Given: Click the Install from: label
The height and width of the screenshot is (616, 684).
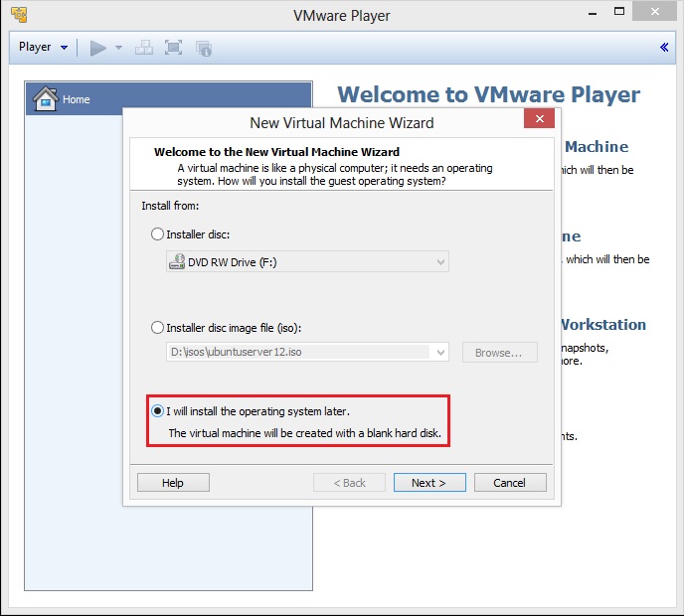Looking at the screenshot, I should point(170,206).
